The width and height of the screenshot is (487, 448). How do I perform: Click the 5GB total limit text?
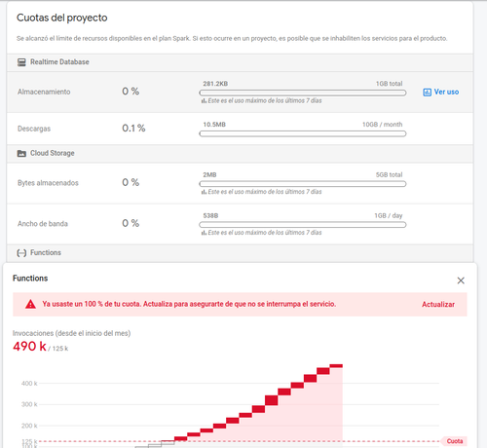click(389, 175)
